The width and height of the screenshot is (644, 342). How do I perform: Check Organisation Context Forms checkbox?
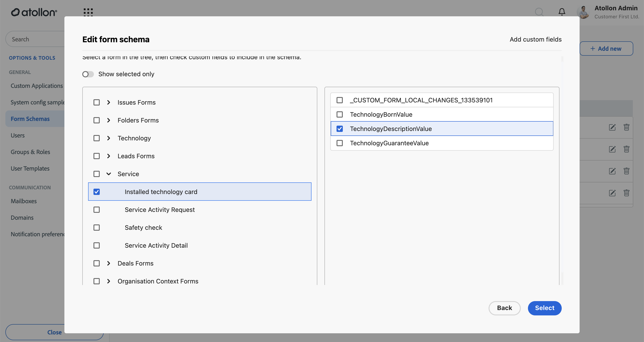[97, 281]
